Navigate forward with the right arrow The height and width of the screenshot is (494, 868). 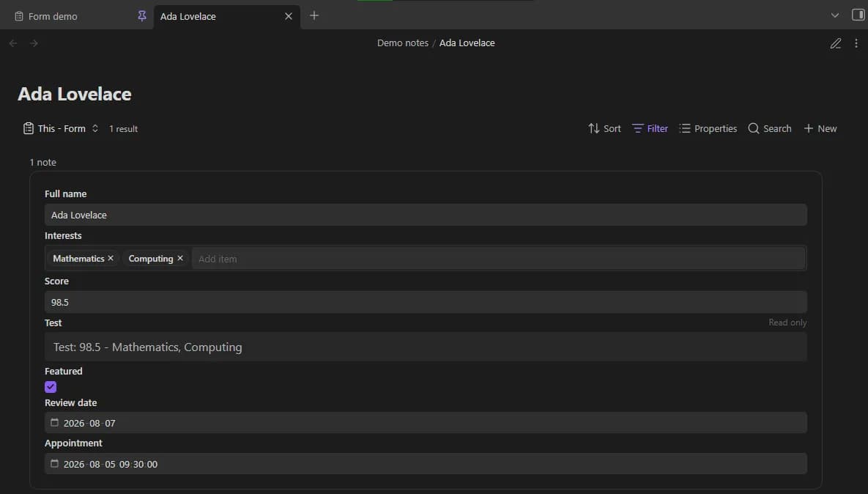34,43
